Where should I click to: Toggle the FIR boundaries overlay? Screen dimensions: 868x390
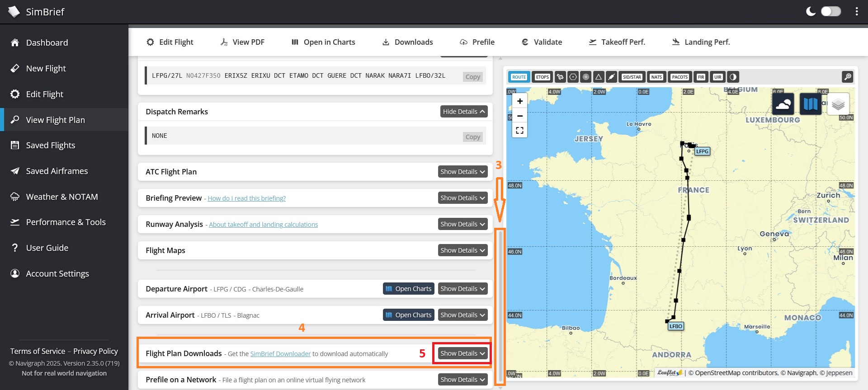click(x=701, y=77)
